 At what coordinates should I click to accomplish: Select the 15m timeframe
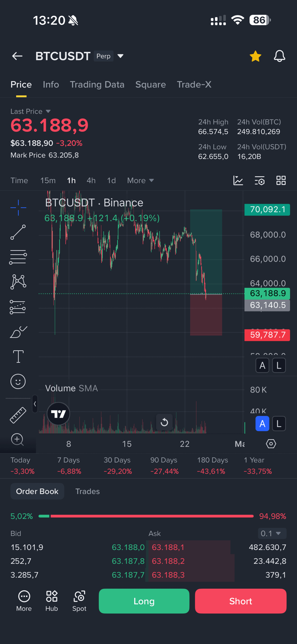[48, 180]
